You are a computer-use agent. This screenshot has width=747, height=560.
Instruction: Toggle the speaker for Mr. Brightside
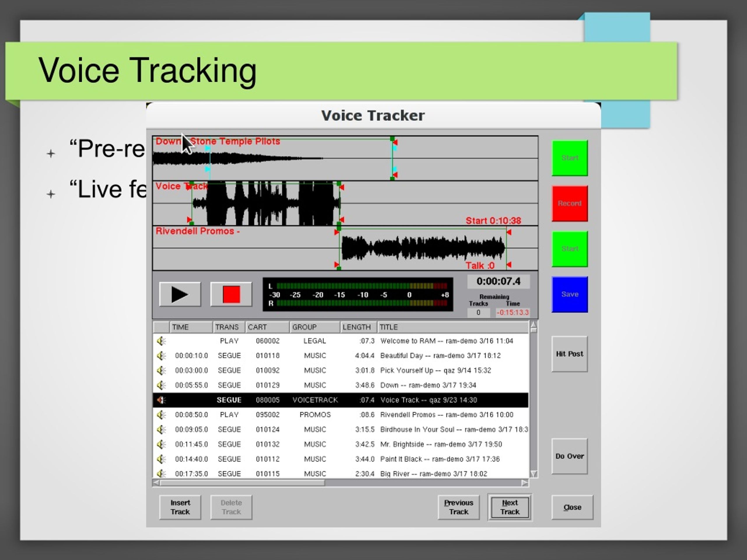click(x=161, y=444)
